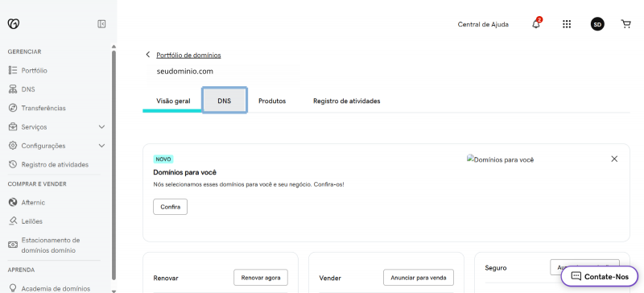Click the Configurações gear icon
The width and height of the screenshot is (644, 293).
(13, 146)
